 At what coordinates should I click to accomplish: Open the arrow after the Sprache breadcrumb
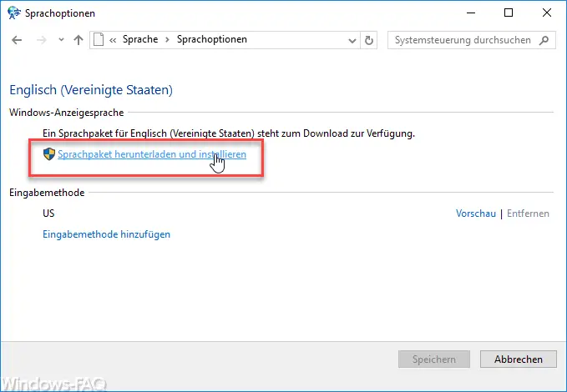[167, 40]
